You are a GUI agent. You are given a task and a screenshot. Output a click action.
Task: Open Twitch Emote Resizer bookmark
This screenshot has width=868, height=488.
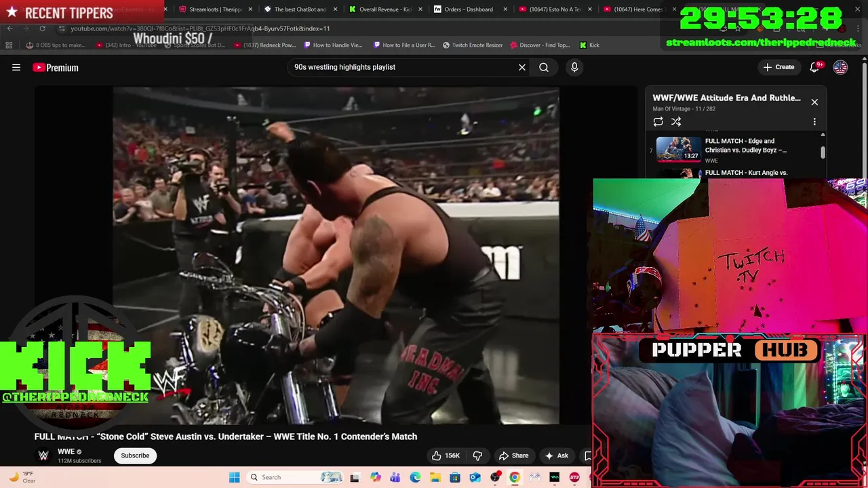(x=473, y=45)
